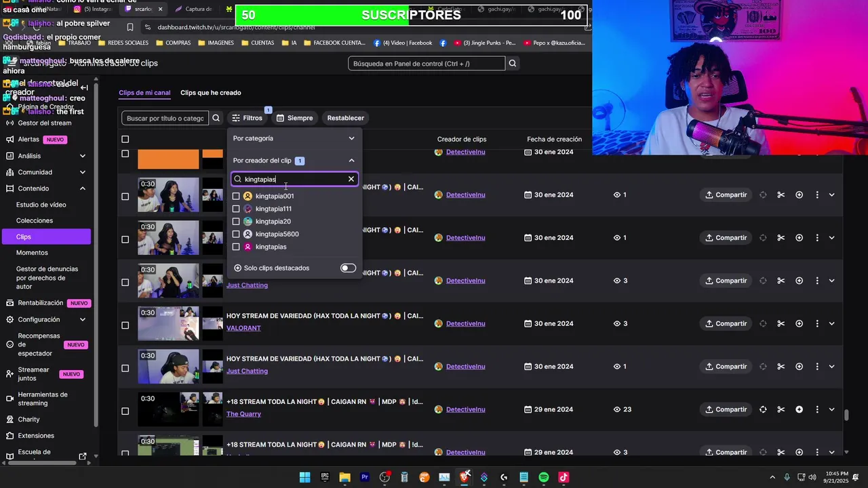This screenshot has height=488, width=868.
Task: Check the kingtapia20 creator checkbox
Action: coord(236,222)
